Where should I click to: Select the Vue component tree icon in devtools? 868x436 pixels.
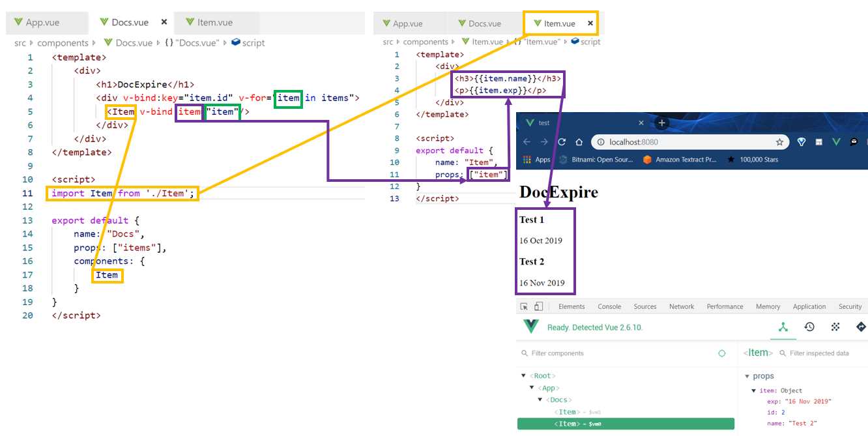click(783, 327)
